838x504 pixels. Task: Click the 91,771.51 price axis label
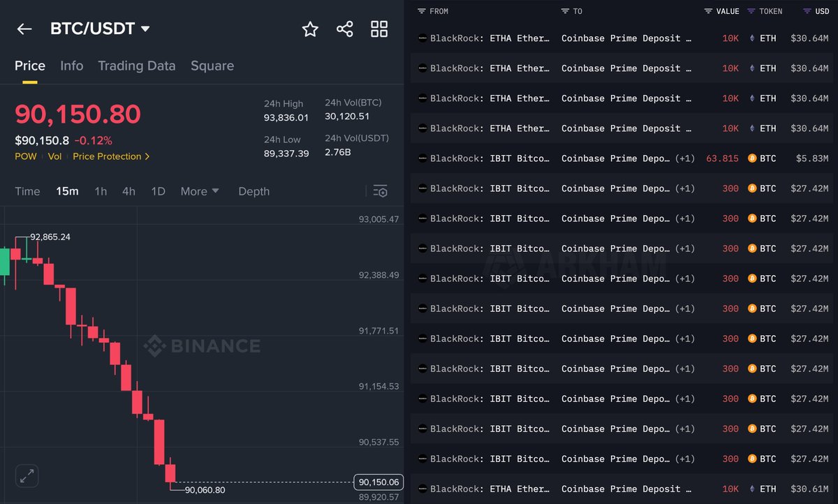(379, 331)
